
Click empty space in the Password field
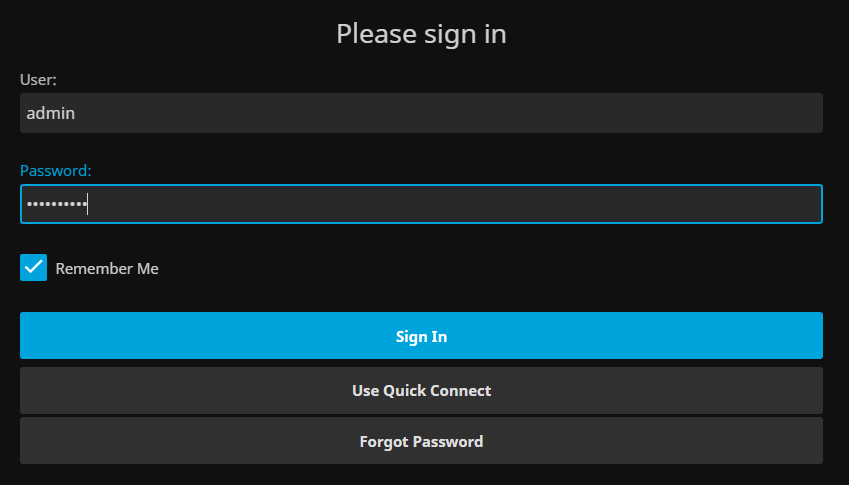click(x=500, y=204)
